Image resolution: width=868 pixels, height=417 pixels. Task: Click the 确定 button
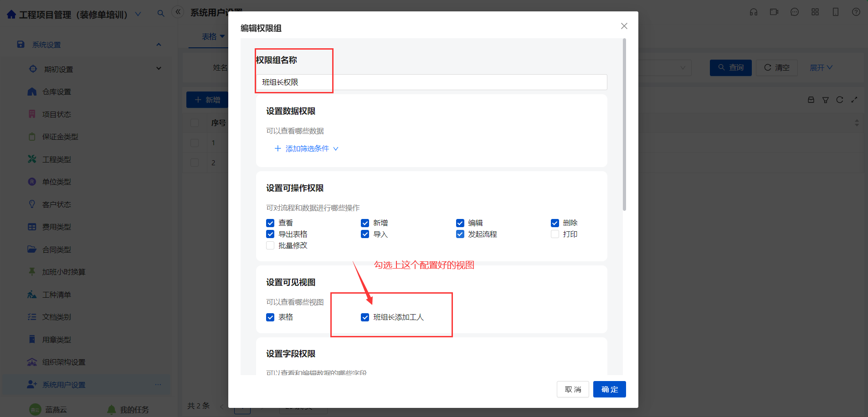pyautogui.click(x=610, y=389)
